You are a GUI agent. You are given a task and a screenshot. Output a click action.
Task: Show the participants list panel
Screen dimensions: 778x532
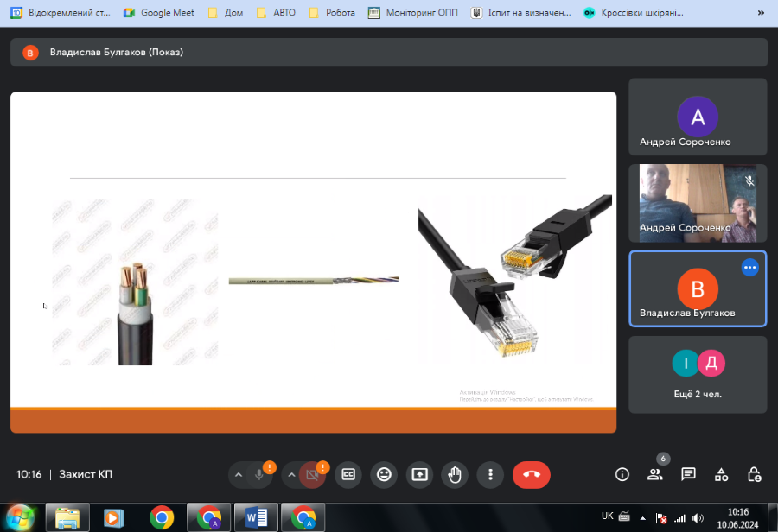tap(655, 474)
